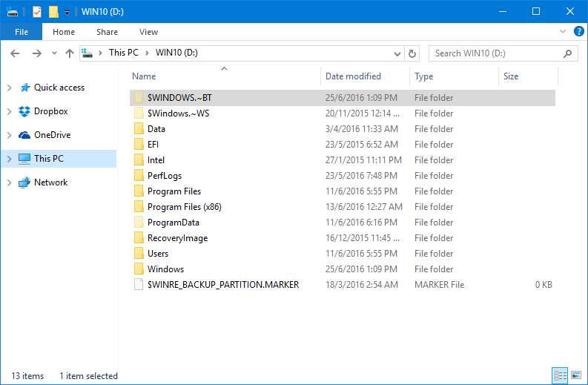Screen dimensions: 588x385
Task: Go back with the Back arrow
Action: pyautogui.click(x=15, y=53)
